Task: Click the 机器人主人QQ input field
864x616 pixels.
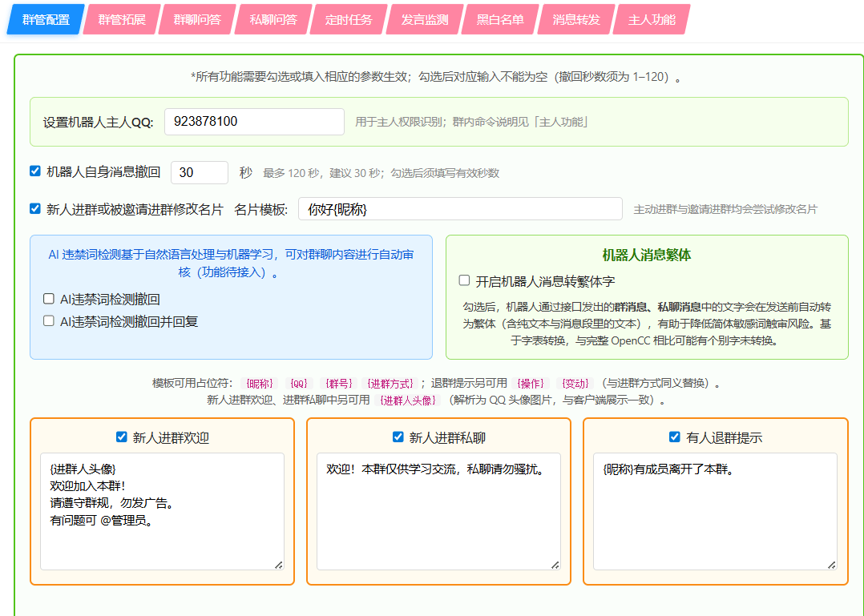Action: pyautogui.click(x=254, y=121)
